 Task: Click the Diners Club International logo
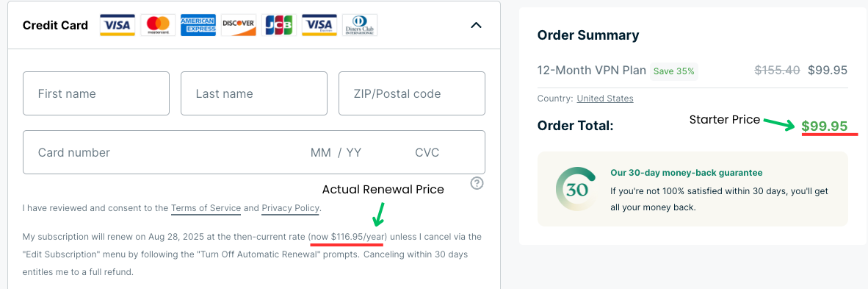click(x=360, y=25)
